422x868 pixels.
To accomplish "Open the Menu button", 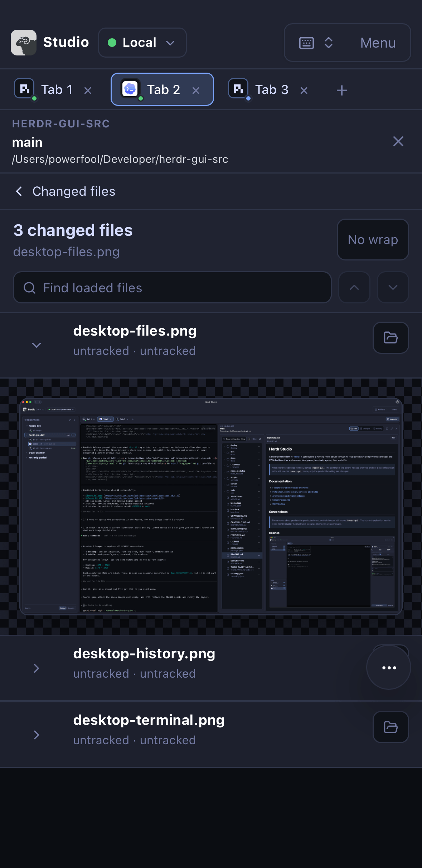I will (x=378, y=43).
